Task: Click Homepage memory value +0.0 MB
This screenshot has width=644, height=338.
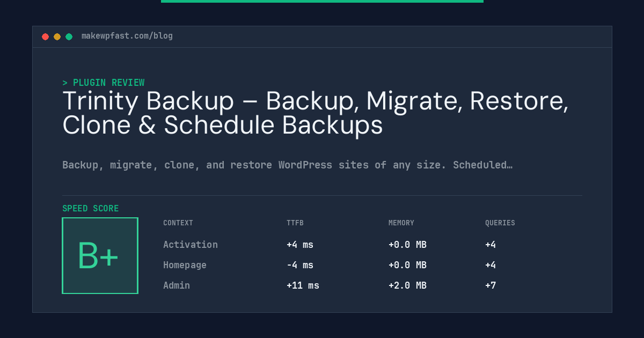Action: click(407, 265)
